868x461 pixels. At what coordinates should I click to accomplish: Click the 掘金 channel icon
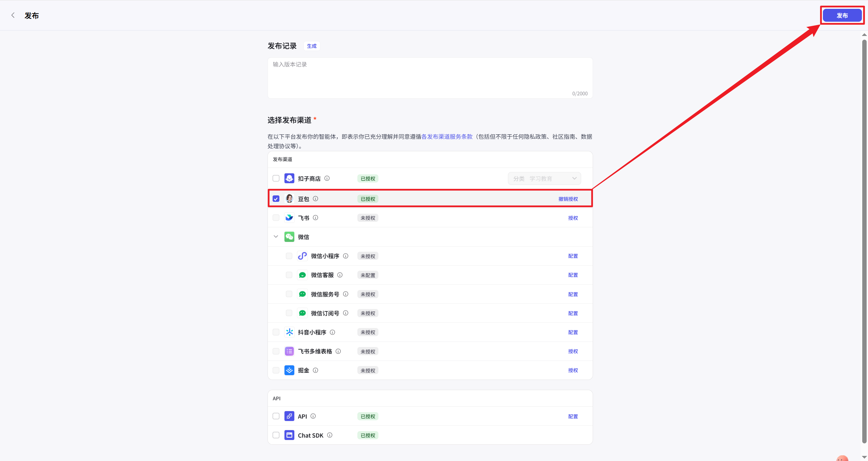(289, 370)
